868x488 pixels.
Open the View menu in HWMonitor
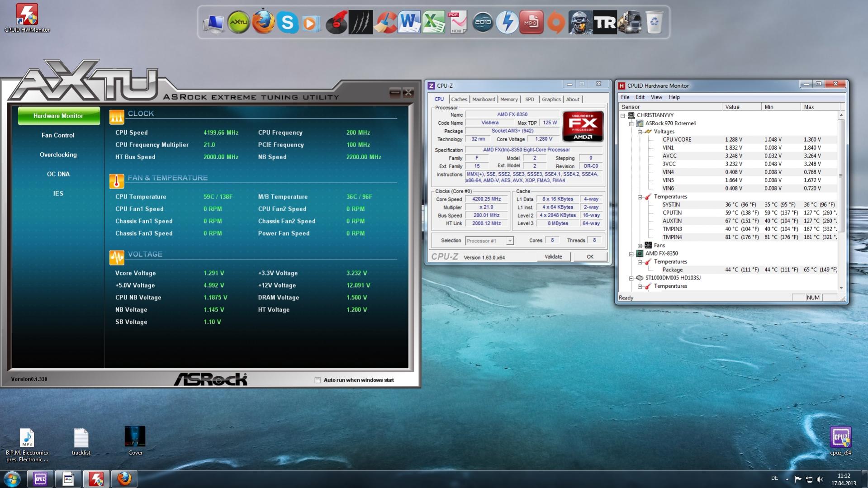pos(656,97)
